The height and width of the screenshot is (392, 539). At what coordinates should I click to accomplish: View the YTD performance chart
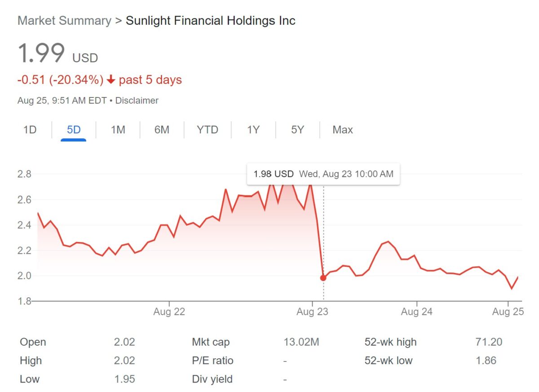point(208,130)
